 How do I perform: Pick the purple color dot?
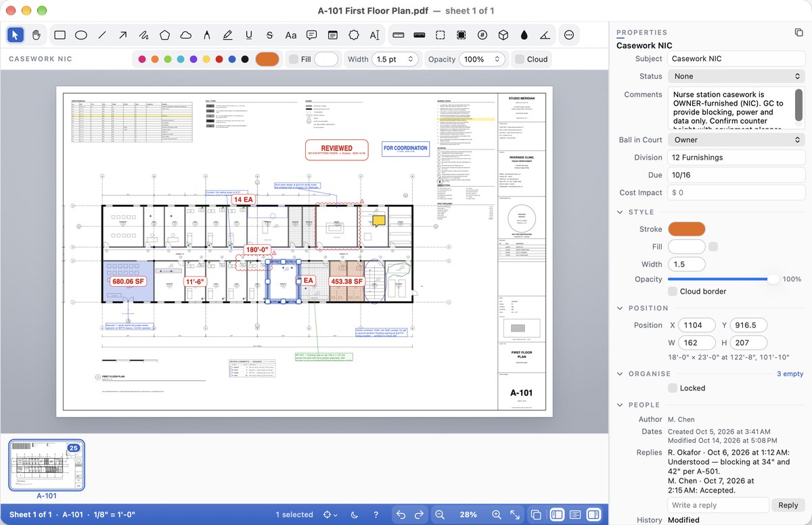pyautogui.click(x=194, y=60)
